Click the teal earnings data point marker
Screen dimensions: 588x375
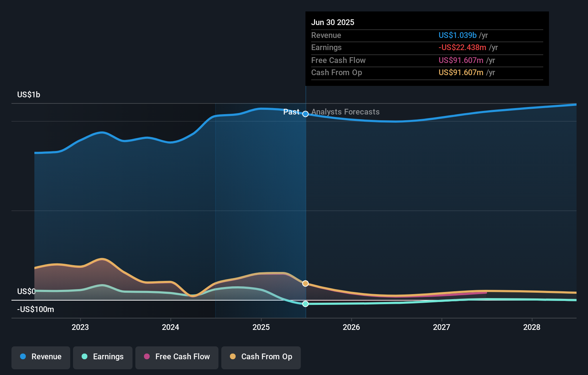tap(305, 304)
